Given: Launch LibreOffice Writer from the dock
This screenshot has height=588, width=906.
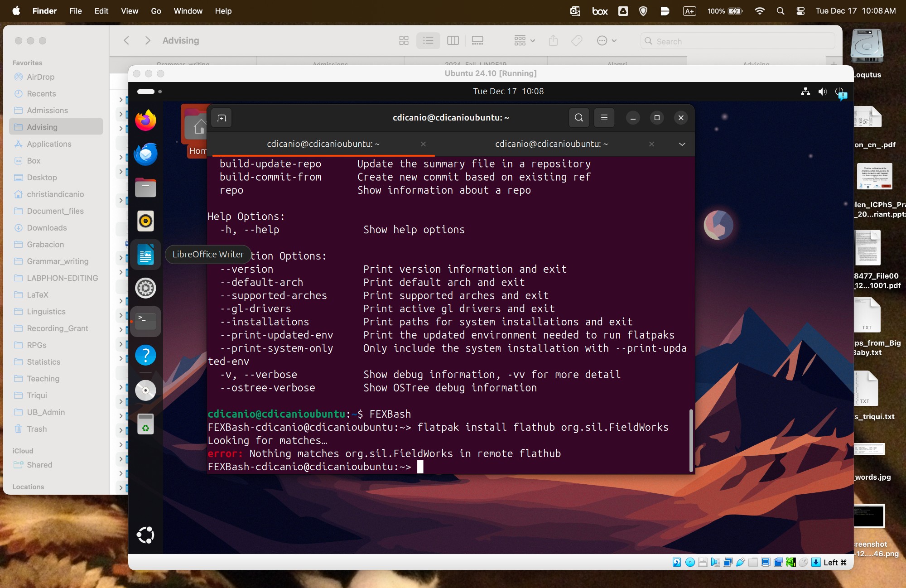Looking at the screenshot, I should (x=145, y=255).
